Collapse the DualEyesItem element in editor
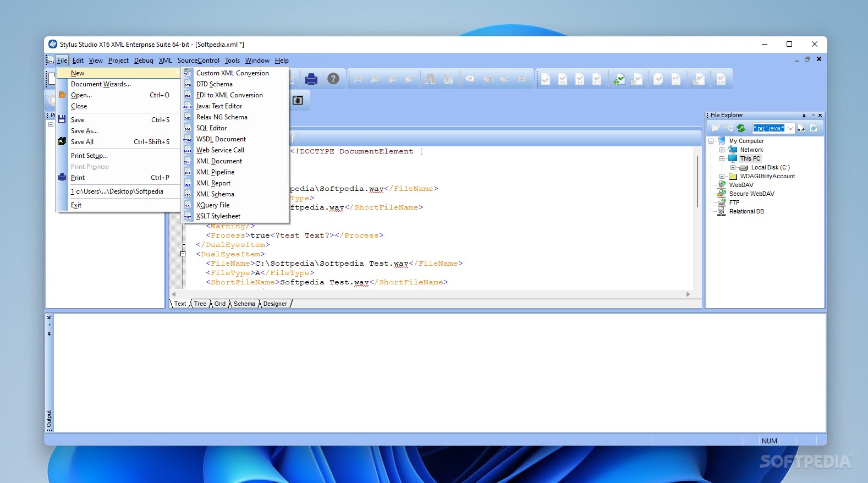The image size is (868, 483). coord(183,254)
